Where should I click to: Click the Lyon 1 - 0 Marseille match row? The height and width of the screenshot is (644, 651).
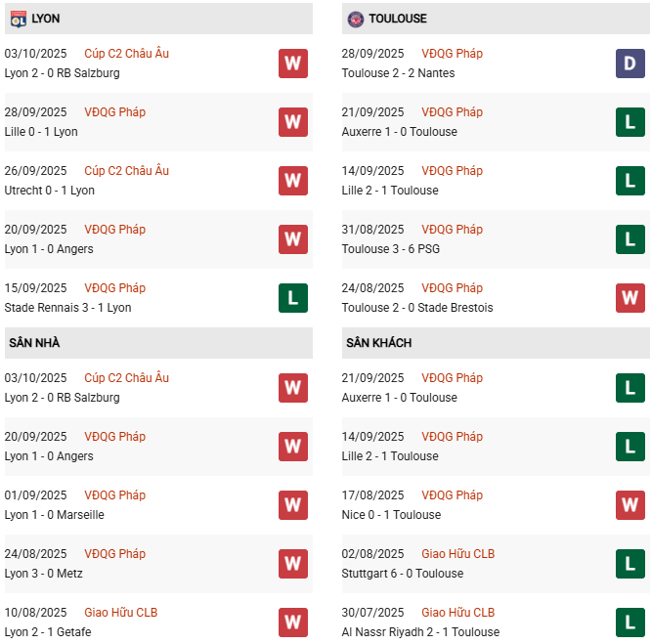tap(54, 515)
